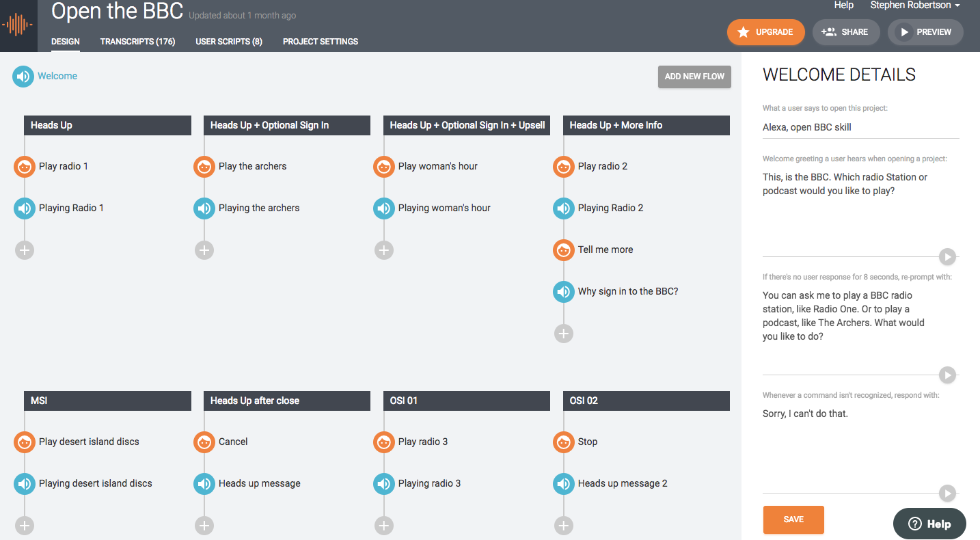Play the re-prompt message audio
This screenshot has height=540, width=980.
[947, 375]
